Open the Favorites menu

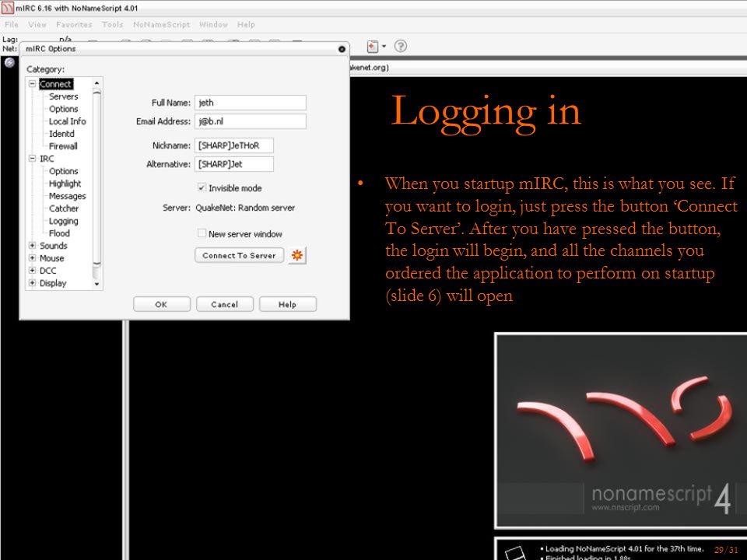[x=74, y=24]
